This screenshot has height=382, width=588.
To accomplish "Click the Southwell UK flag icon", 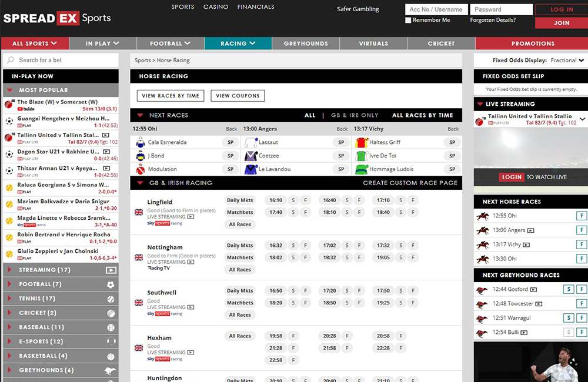I will pos(139,303).
